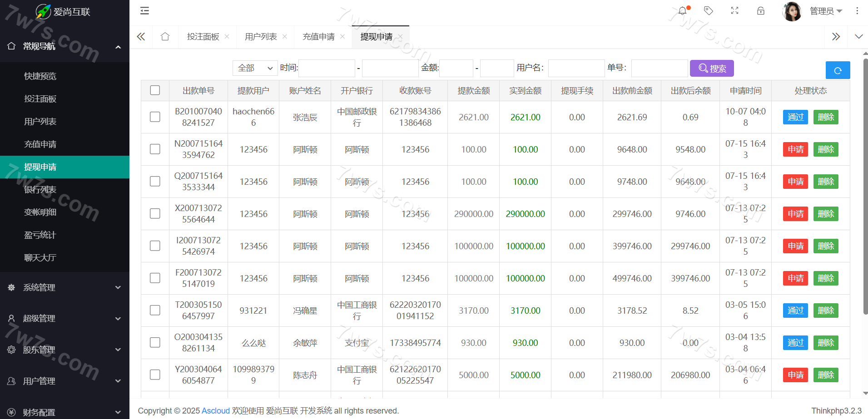Enter fullscreen mode using the expand icon
Screen dimensions: 868x419
pos(734,11)
